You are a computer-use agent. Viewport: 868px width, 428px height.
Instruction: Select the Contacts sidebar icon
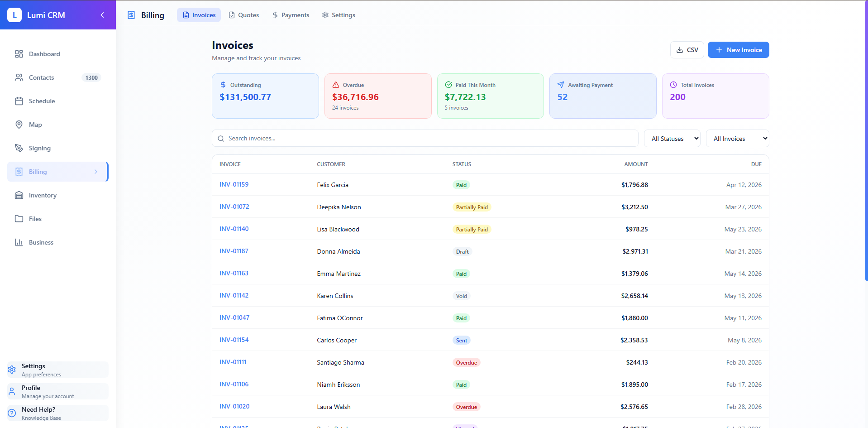pos(19,77)
